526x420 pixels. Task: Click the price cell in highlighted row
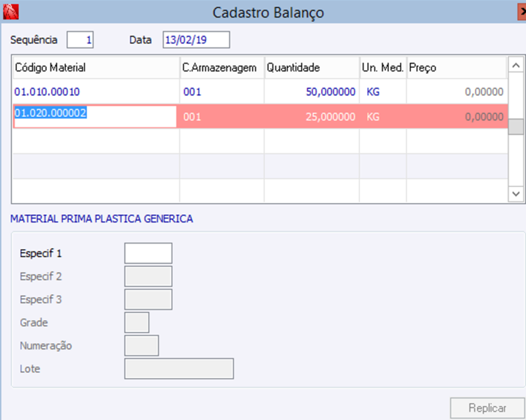pos(457,117)
